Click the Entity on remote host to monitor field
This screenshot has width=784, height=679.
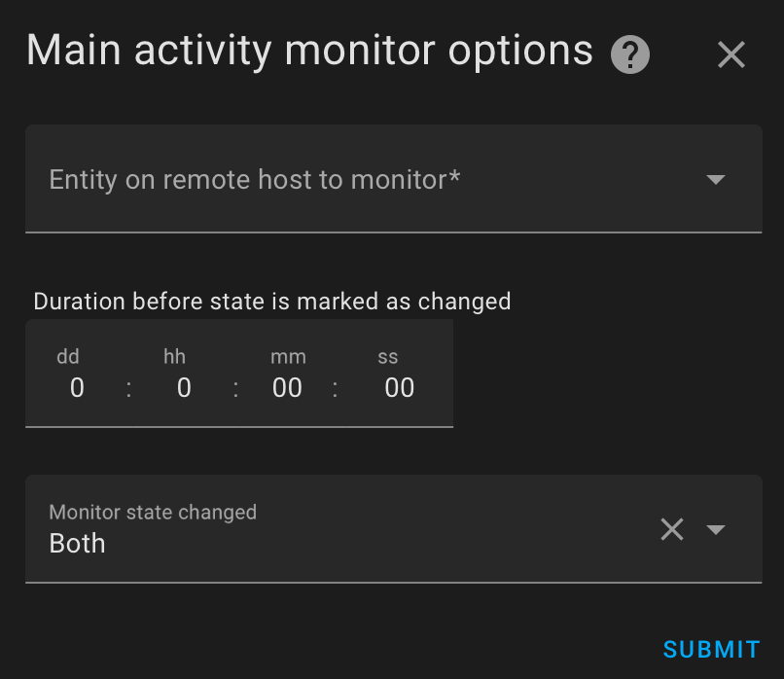click(x=394, y=179)
